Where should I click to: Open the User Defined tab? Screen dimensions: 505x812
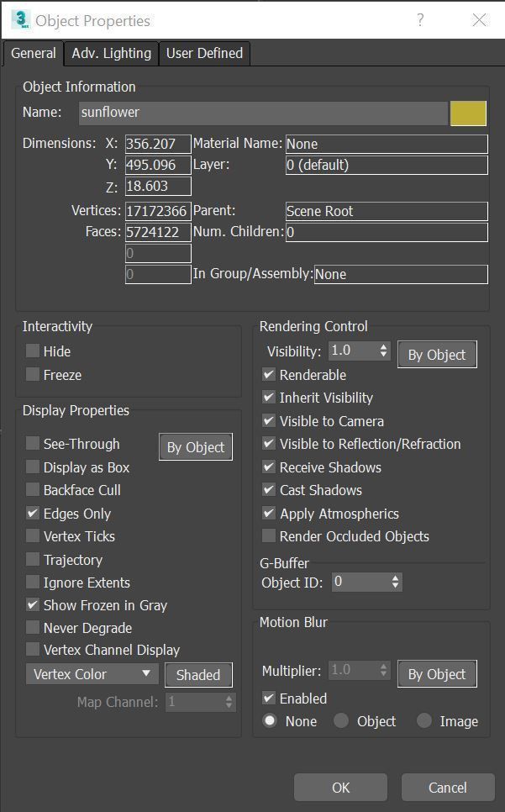click(x=204, y=53)
